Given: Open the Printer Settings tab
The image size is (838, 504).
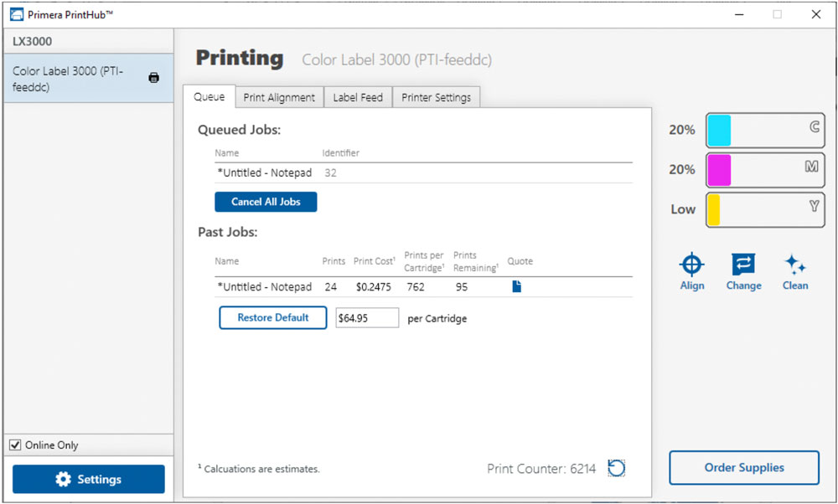Looking at the screenshot, I should (x=436, y=97).
